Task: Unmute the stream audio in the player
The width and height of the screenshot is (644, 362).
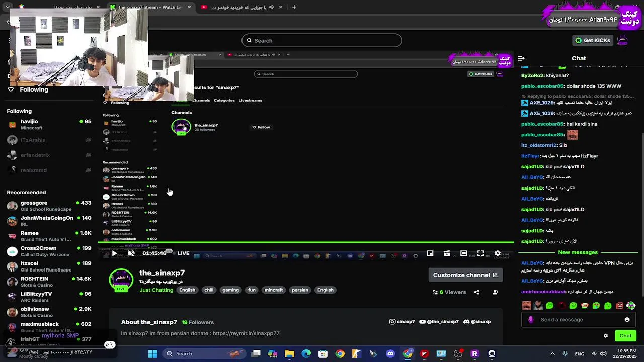Action: [x=131, y=253]
